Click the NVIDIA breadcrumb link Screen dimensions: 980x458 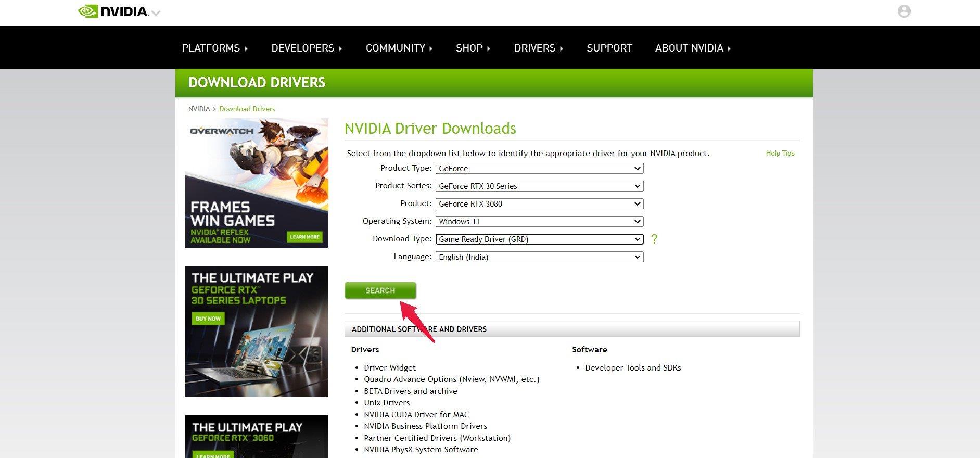pos(199,109)
